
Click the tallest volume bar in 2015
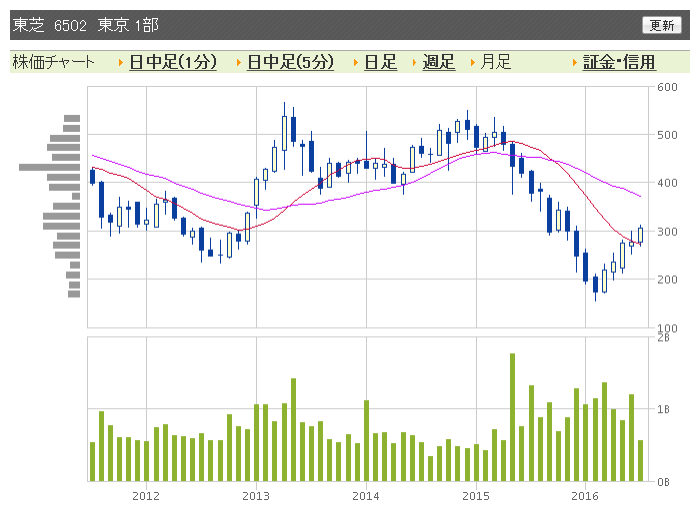click(x=512, y=417)
